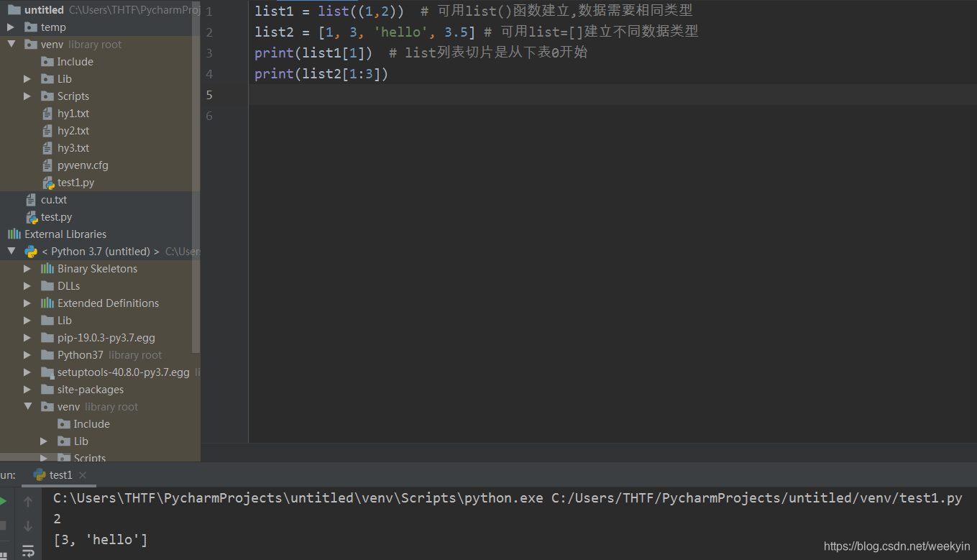Click the External Libraries bars icon
Image resolution: width=977 pixels, height=560 pixels.
click(x=14, y=234)
